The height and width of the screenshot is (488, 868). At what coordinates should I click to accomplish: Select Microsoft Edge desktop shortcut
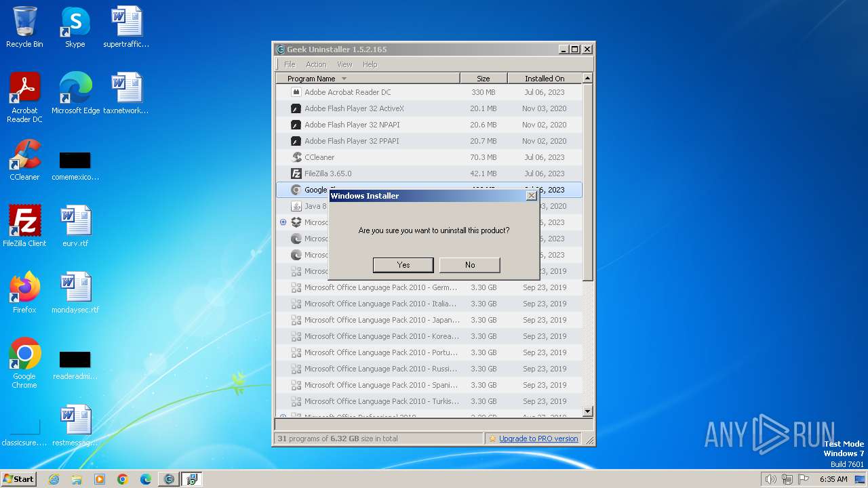tap(75, 94)
